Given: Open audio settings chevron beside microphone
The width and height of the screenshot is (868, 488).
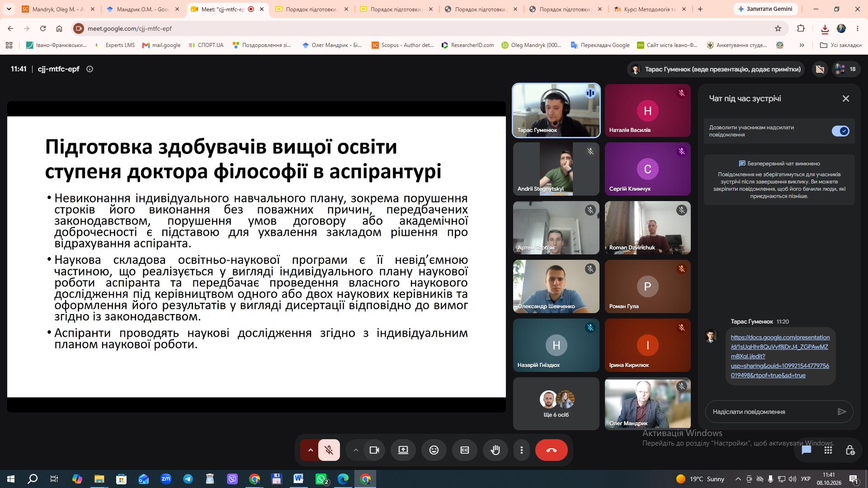Looking at the screenshot, I should (311, 450).
